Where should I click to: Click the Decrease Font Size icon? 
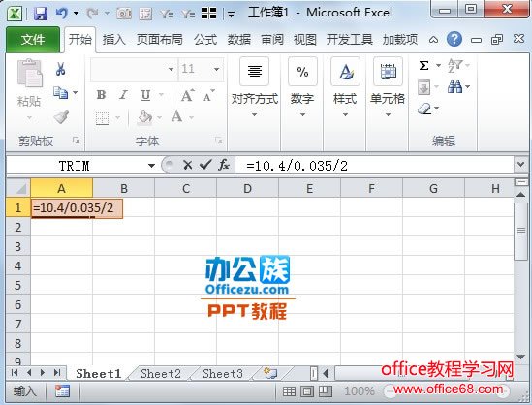tap(208, 96)
